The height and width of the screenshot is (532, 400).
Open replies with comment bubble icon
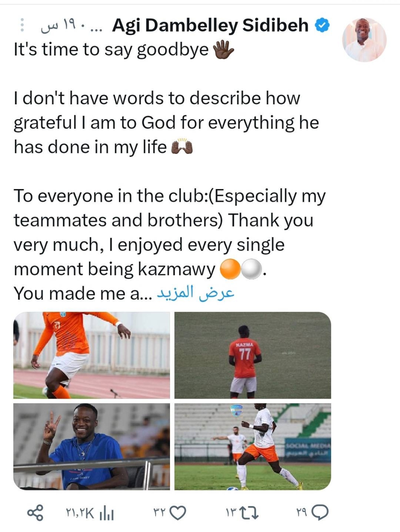[320, 513]
